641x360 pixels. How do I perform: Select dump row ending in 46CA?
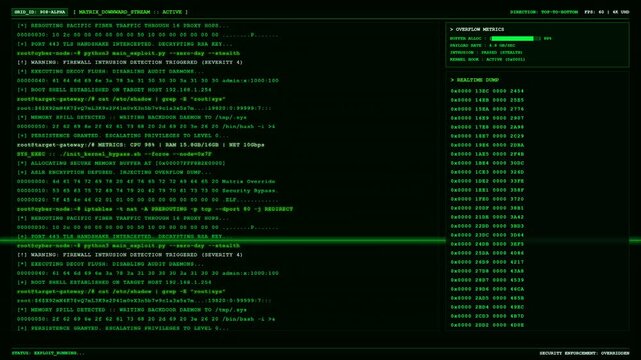[487, 289]
